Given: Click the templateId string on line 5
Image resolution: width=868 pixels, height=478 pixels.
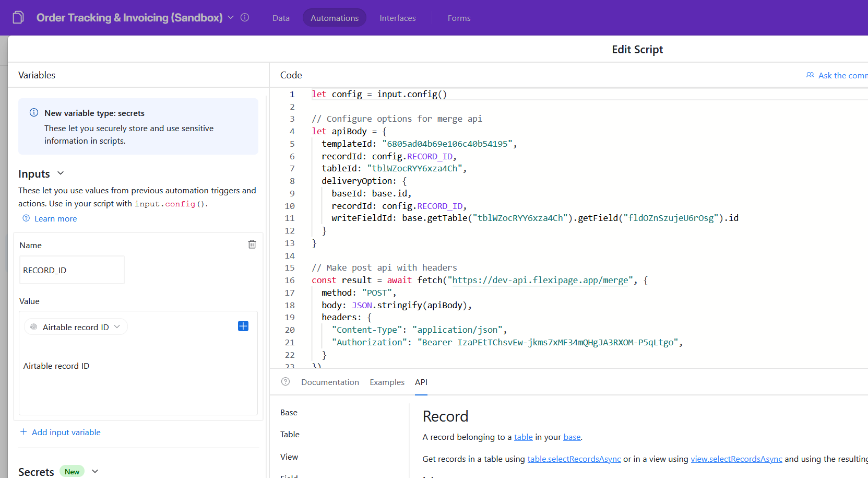Looking at the screenshot, I should click(x=447, y=144).
